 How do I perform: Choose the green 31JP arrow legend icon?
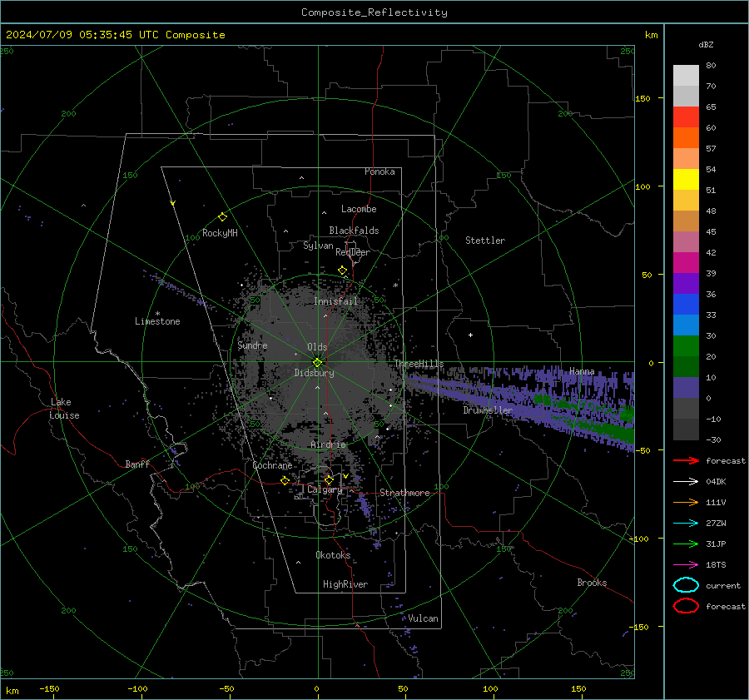click(686, 544)
